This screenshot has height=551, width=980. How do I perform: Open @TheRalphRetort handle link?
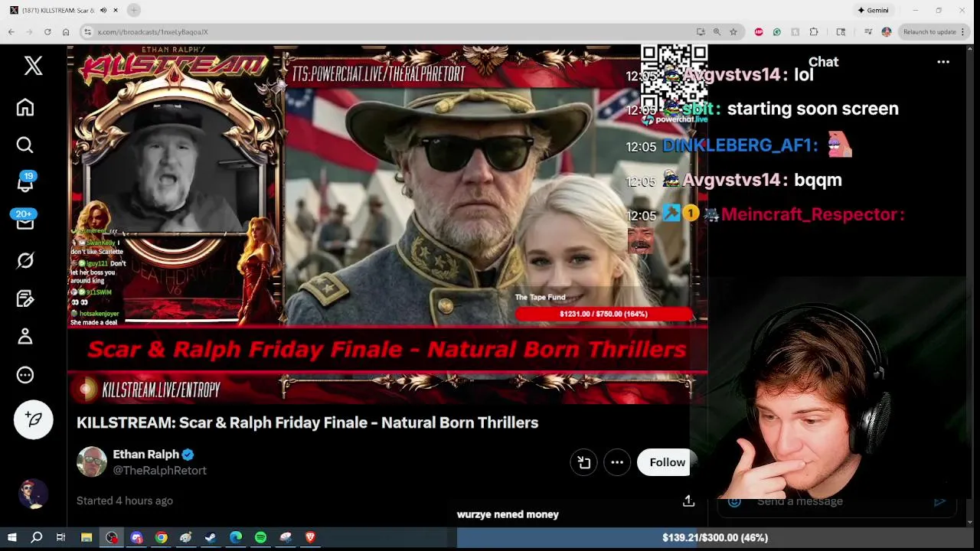(160, 471)
